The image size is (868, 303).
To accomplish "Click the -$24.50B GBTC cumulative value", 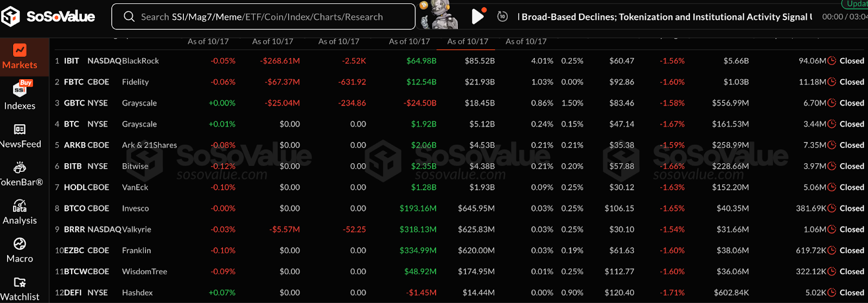I will (420, 103).
